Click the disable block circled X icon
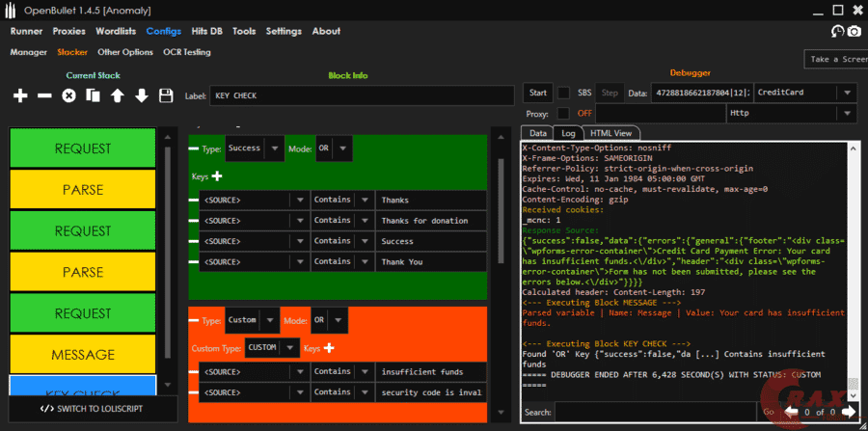Viewport: 868px width, 431px height. tap(68, 95)
